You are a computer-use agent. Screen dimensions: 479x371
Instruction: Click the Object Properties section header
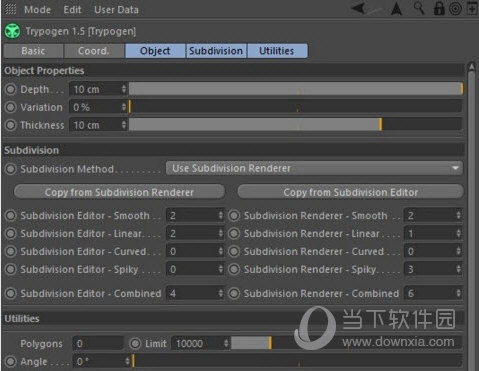233,71
